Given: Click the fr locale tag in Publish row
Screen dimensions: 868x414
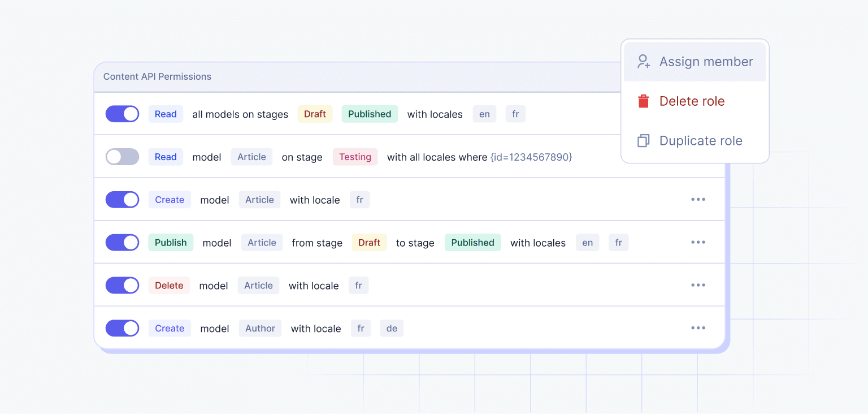Looking at the screenshot, I should click(618, 243).
